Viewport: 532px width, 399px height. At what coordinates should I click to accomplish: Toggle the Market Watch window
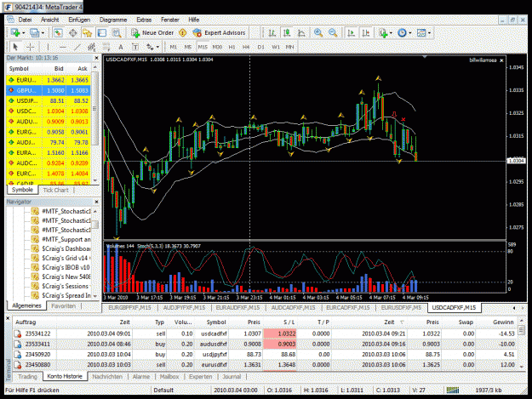point(58,33)
